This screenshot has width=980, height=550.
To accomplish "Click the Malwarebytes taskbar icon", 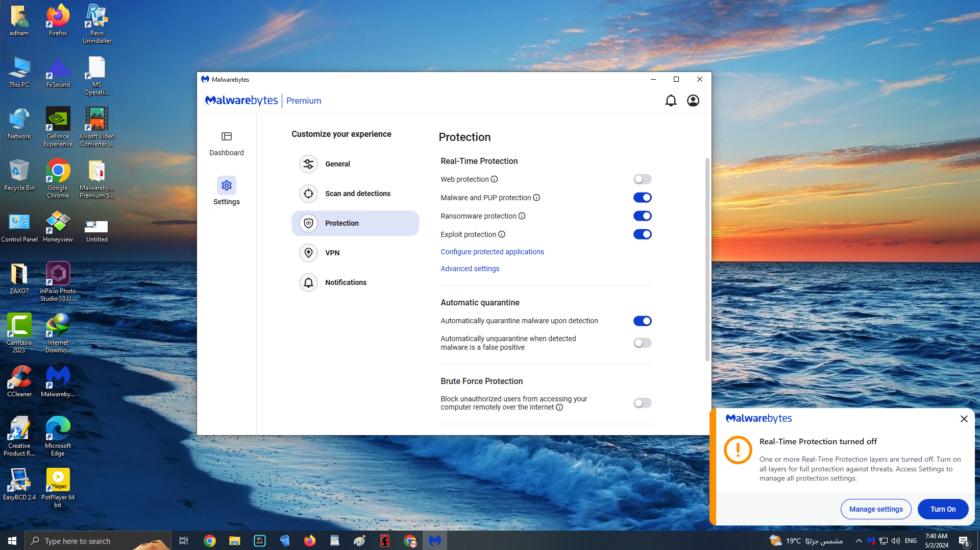I will 435,541.
